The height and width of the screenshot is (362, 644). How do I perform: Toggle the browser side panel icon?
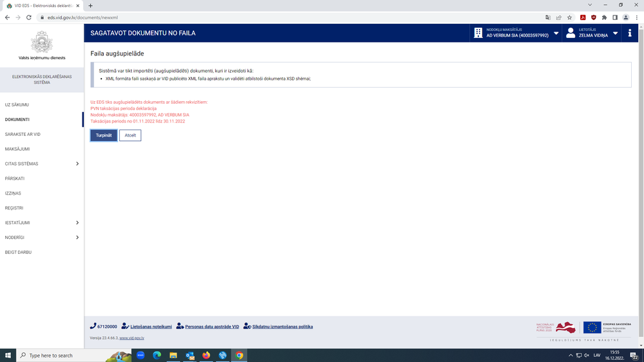615,17
